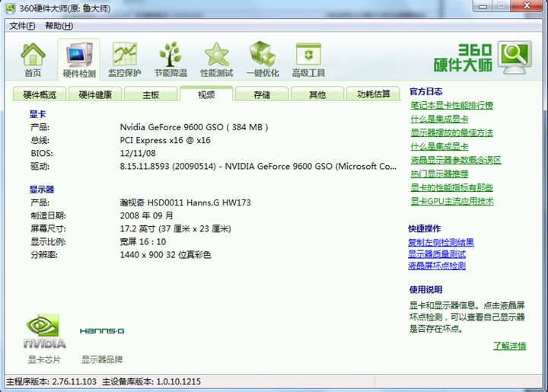Switch to the 功耗估算 power estimate tab
Viewport: 548px width, 392px height.
click(x=373, y=94)
